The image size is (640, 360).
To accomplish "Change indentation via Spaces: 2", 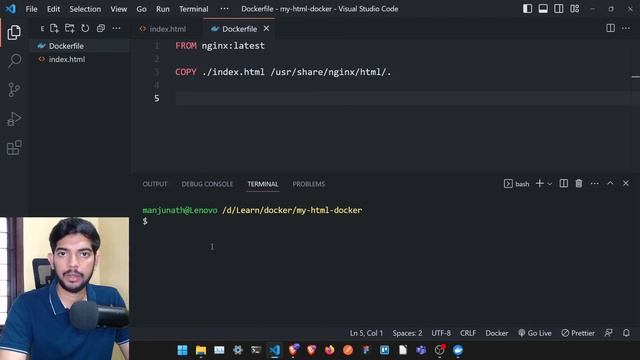I will pyautogui.click(x=407, y=333).
